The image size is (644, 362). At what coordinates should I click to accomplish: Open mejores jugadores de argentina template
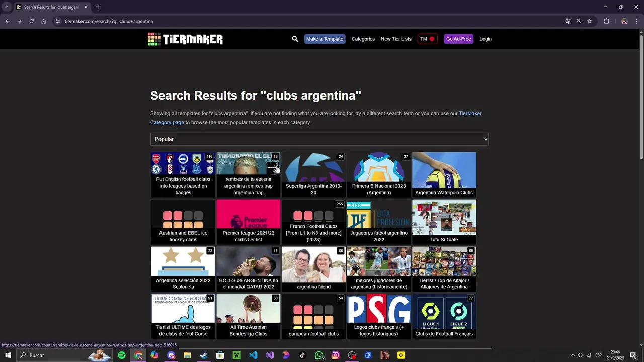379,269
